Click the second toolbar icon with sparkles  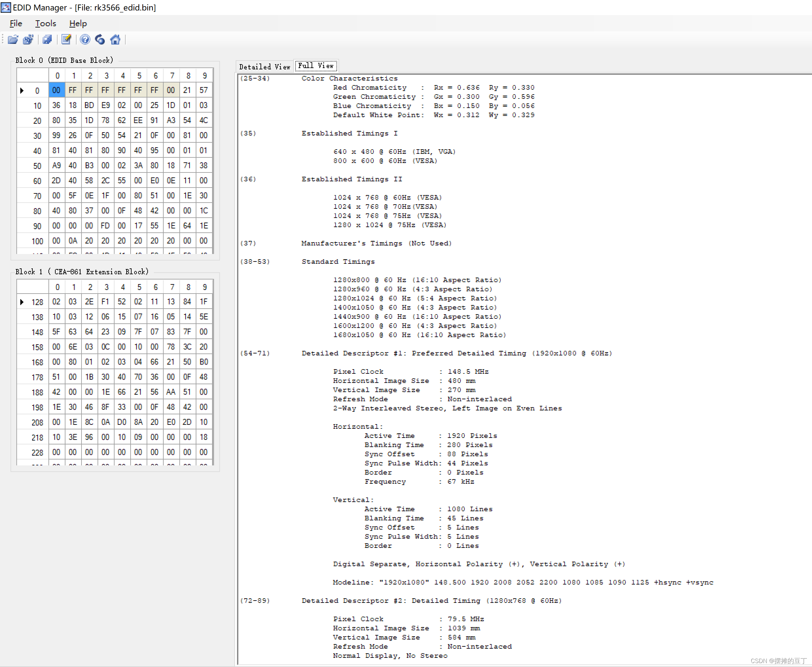pyautogui.click(x=28, y=39)
